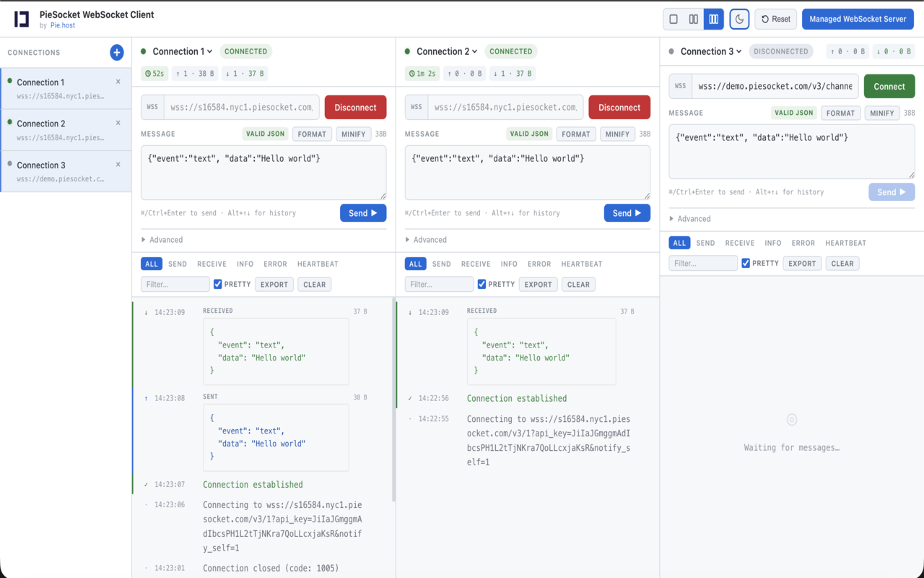Click Connection 3 URL input field
924x578 pixels.
pyautogui.click(x=775, y=86)
